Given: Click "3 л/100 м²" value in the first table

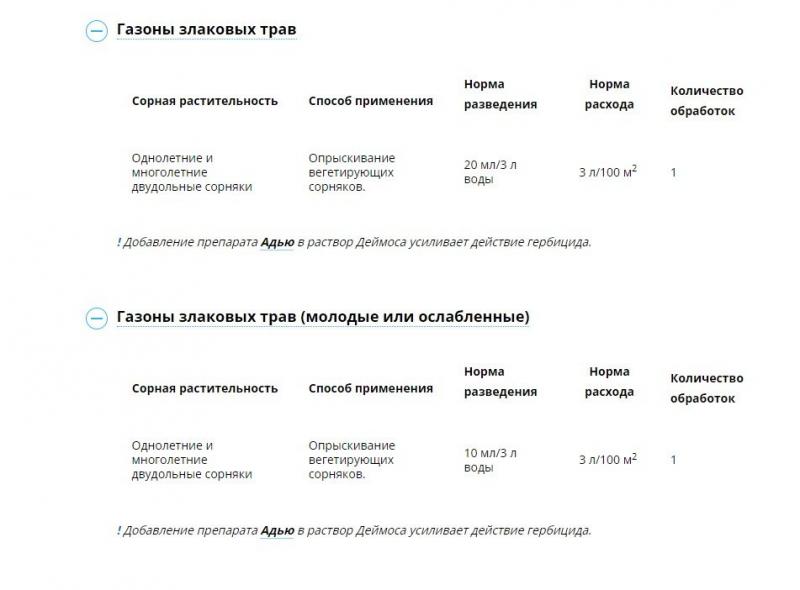Looking at the screenshot, I should click(608, 172).
